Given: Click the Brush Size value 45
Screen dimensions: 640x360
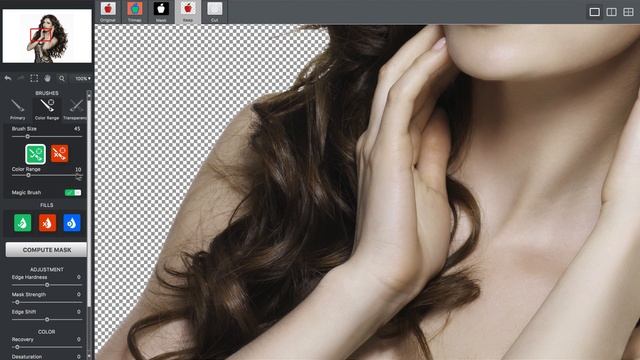Looking at the screenshot, I should [77, 129].
